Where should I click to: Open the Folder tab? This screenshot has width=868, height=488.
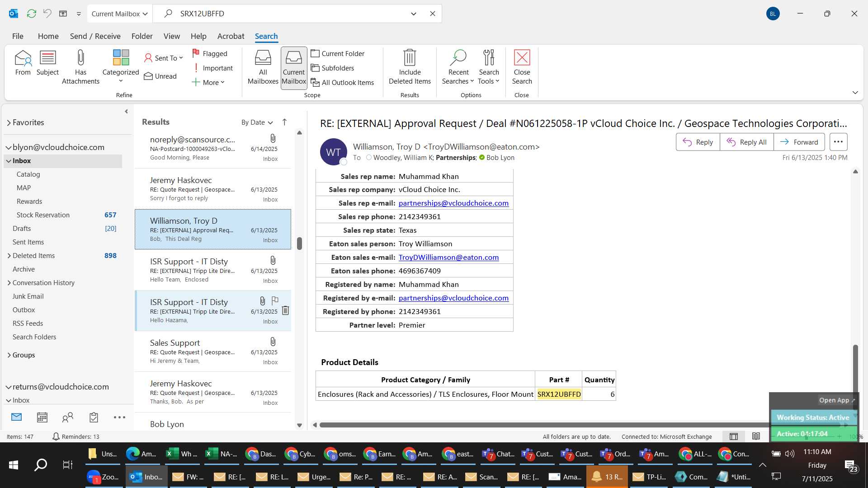(142, 36)
